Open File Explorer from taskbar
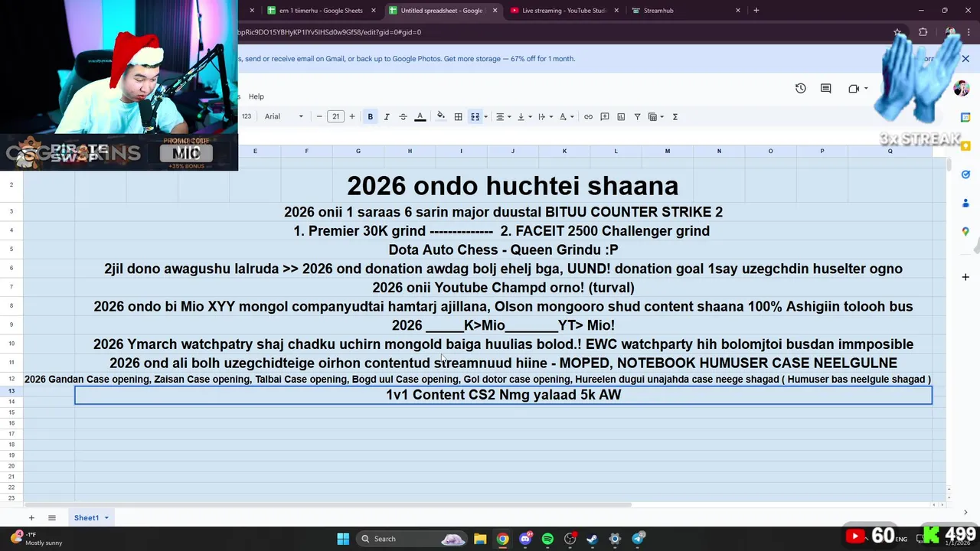Image resolution: width=980 pixels, height=551 pixels. point(480,539)
